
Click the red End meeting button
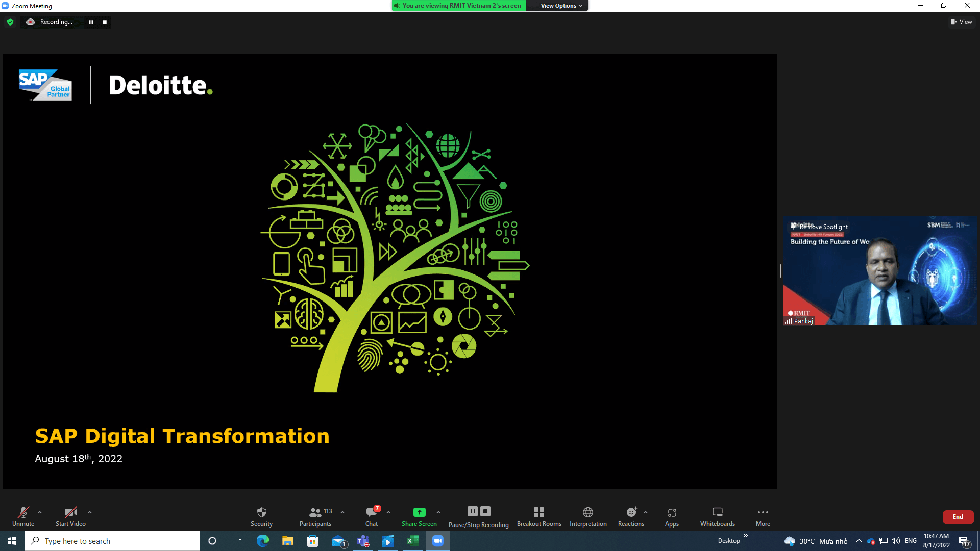coord(958,517)
